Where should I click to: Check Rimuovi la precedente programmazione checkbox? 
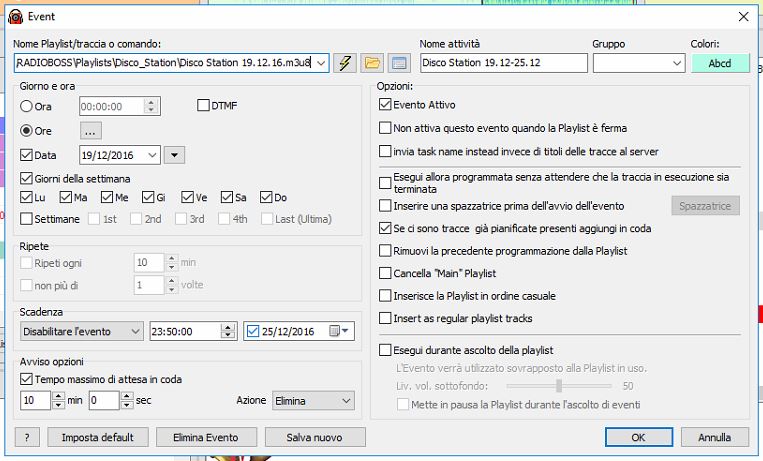tap(385, 251)
